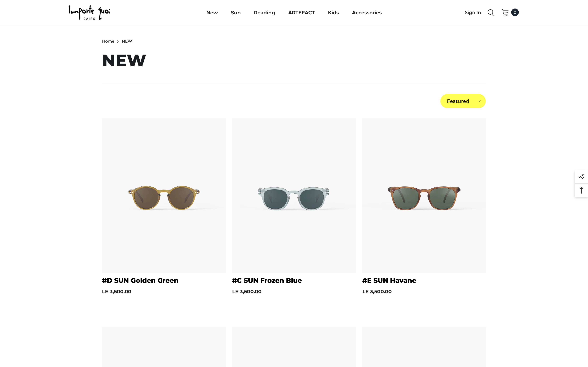Click the dropdown chevron on Featured filter
588x367 pixels.
(478, 101)
